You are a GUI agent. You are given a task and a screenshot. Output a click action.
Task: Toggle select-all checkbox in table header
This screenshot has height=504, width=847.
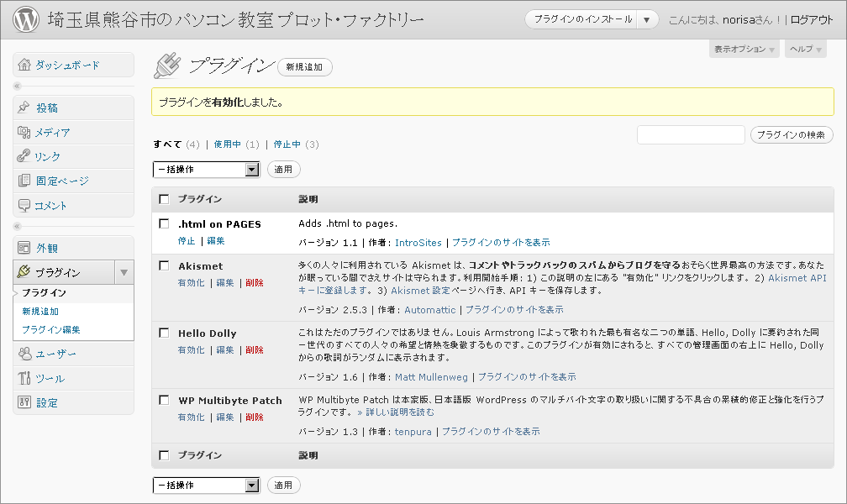click(164, 199)
